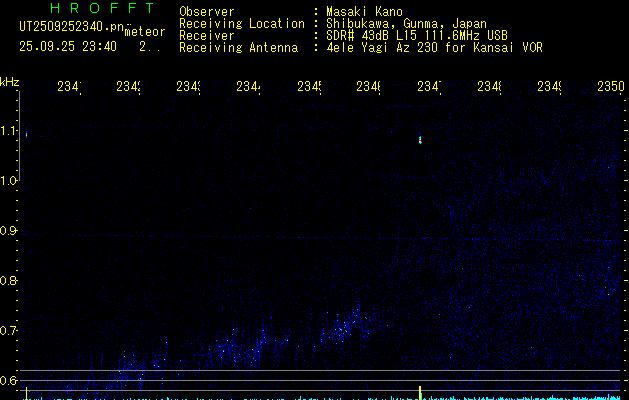Select the 'SDR# 43dB L15 111.6MHz USB' value
The image size is (629, 400).
tap(417, 35)
